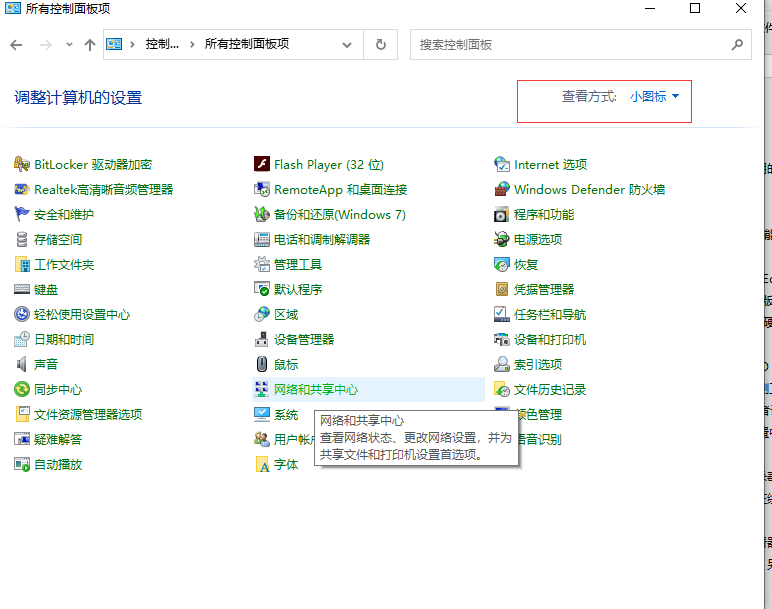Click the 程序和功能 link
772x609 pixels.
click(544, 215)
